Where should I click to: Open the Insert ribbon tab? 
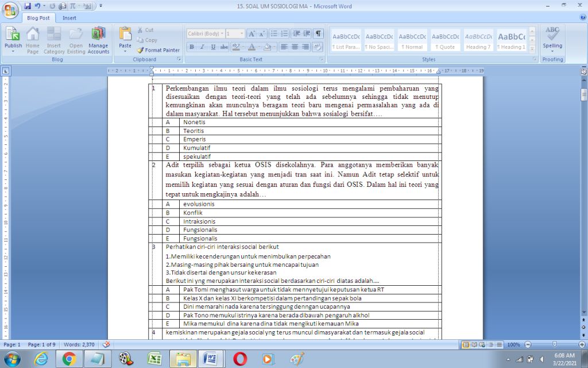[x=69, y=18]
